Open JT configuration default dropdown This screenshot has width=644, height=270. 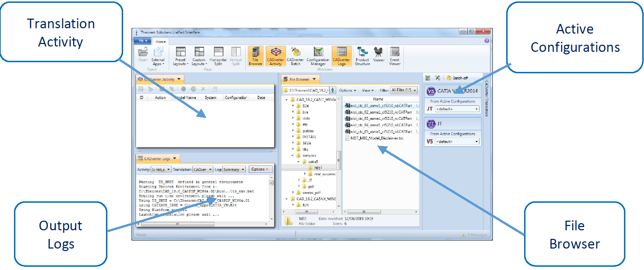click(x=457, y=109)
